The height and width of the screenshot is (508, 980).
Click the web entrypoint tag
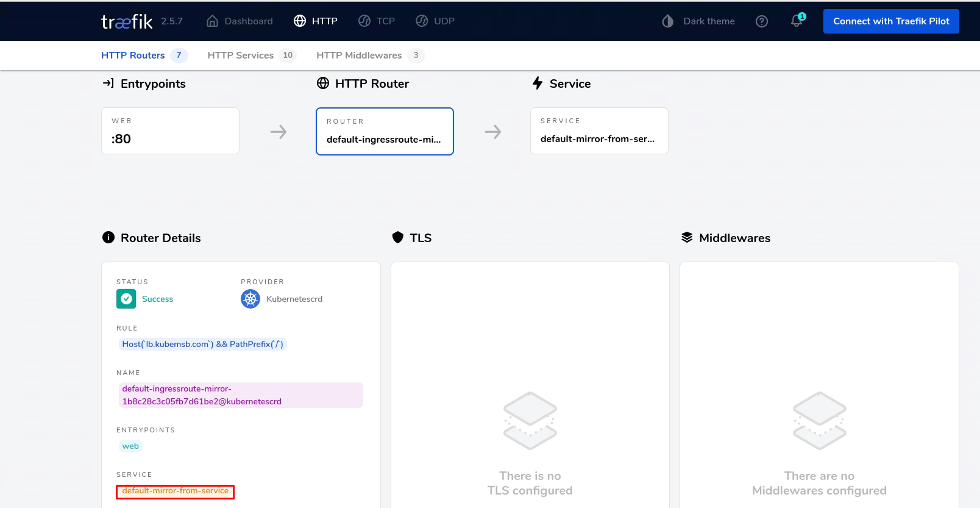[x=130, y=446]
